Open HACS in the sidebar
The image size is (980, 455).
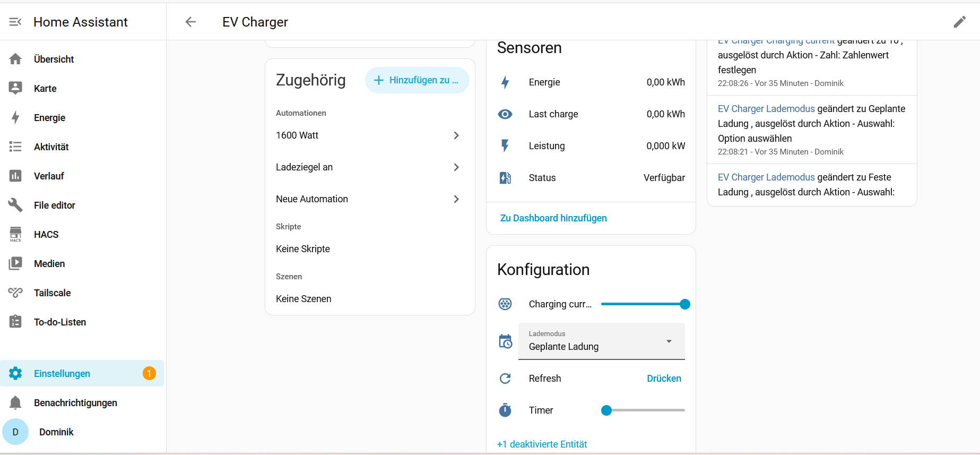[x=82, y=234]
